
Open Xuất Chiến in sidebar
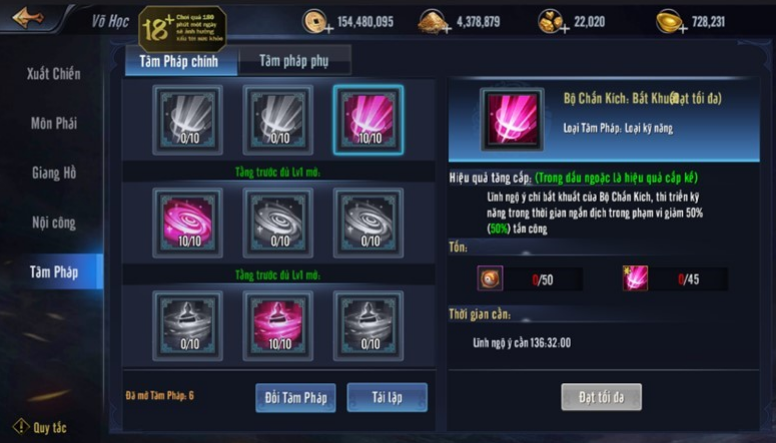coord(53,74)
